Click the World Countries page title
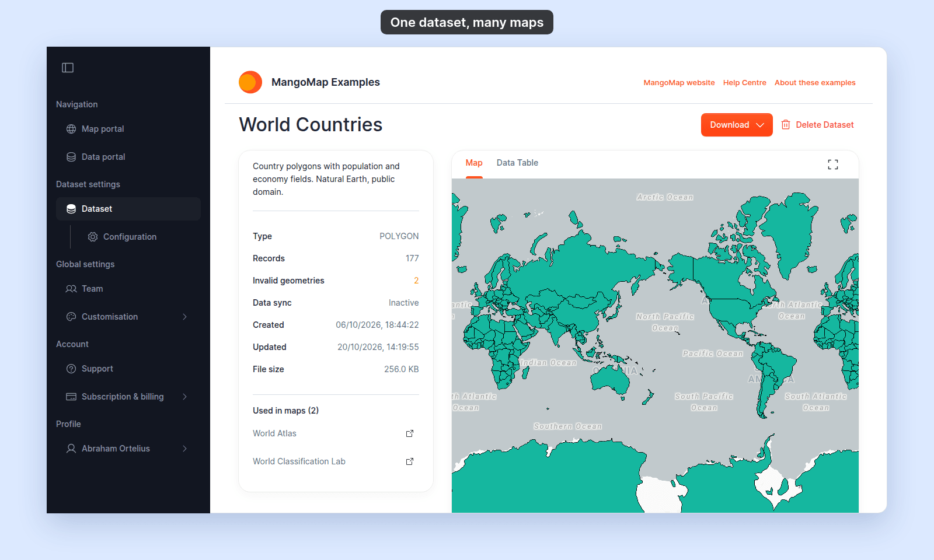 click(x=311, y=125)
